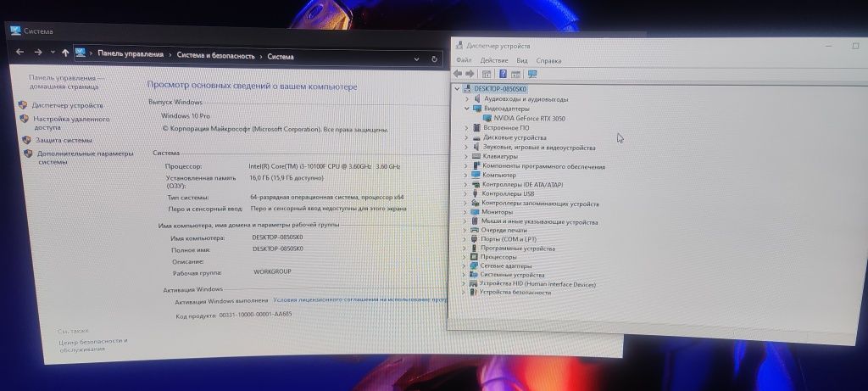
Task: Click product code 00331-10000-00001-AA685
Action: pyautogui.click(x=255, y=315)
